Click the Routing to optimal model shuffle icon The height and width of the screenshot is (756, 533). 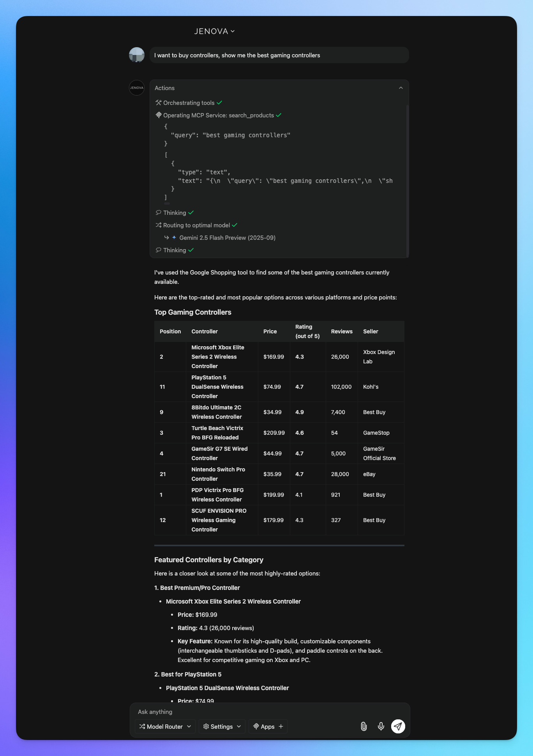click(158, 225)
